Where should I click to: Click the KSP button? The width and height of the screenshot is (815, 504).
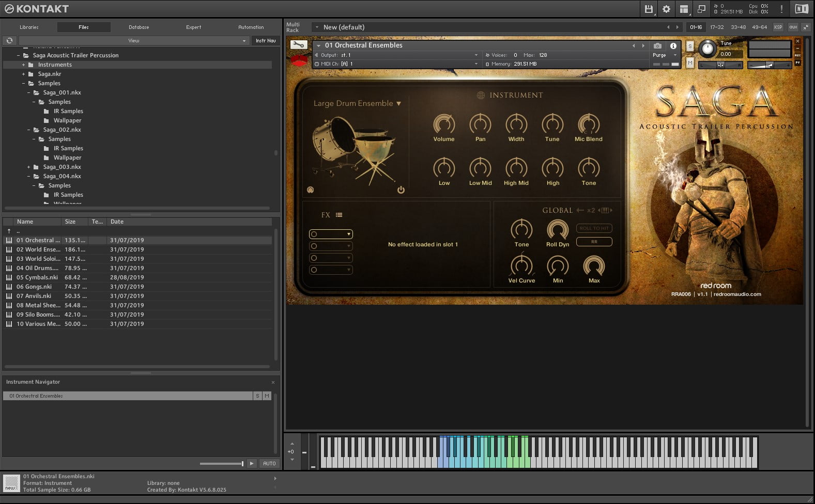778,27
